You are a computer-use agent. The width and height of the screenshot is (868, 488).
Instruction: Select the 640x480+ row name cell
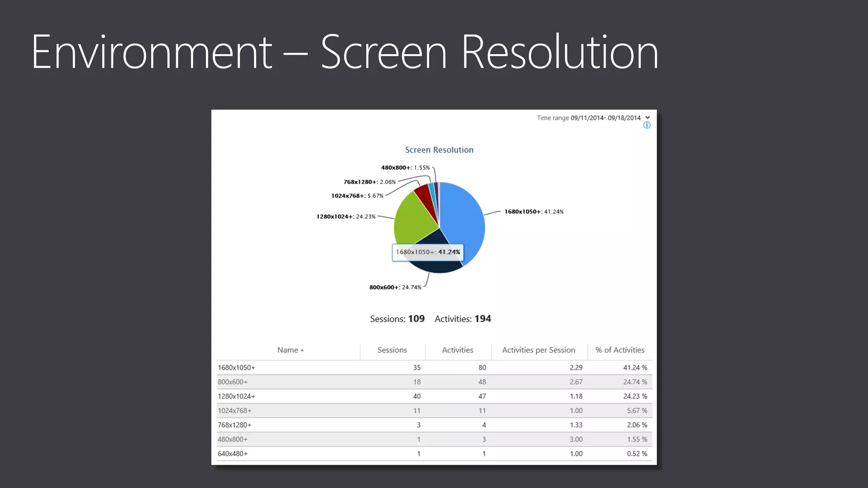(x=233, y=454)
